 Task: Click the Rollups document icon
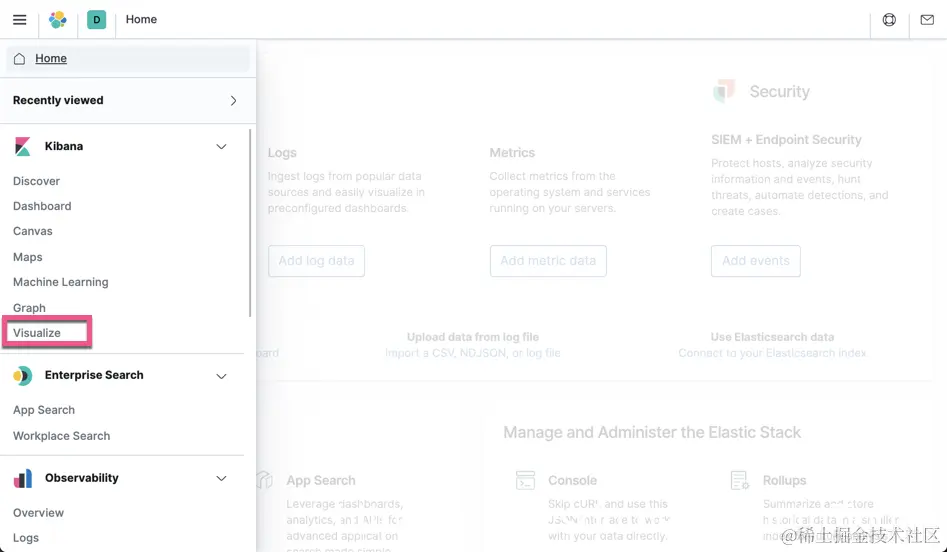click(740, 480)
